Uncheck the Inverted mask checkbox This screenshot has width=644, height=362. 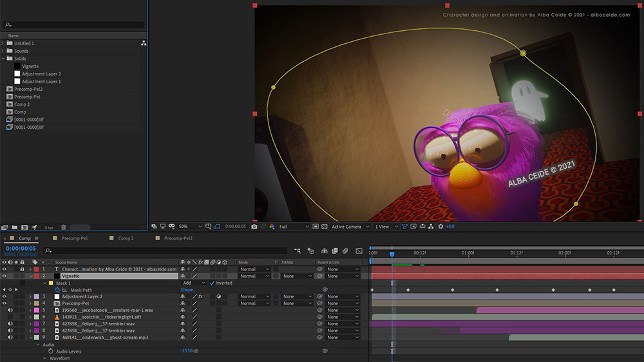click(212, 283)
